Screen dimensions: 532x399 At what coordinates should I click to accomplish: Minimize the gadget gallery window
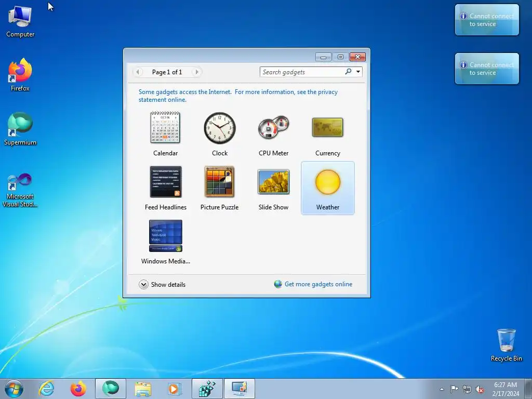(x=323, y=57)
